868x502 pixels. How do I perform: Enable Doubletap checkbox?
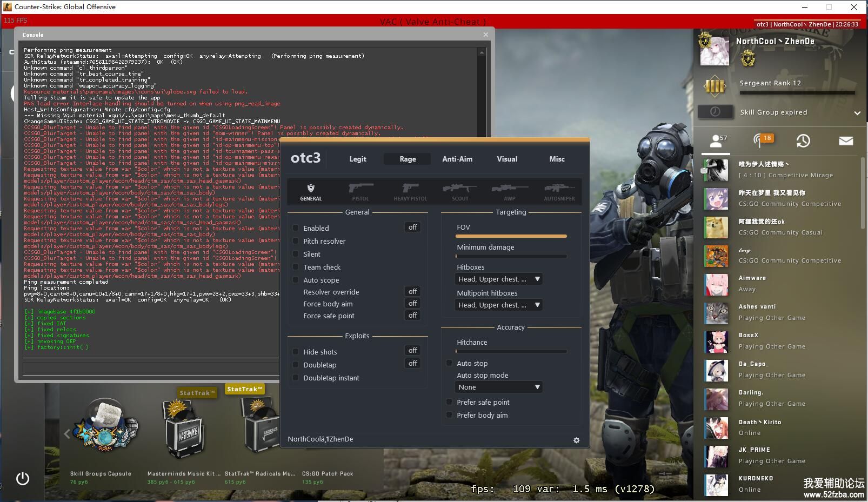click(296, 365)
